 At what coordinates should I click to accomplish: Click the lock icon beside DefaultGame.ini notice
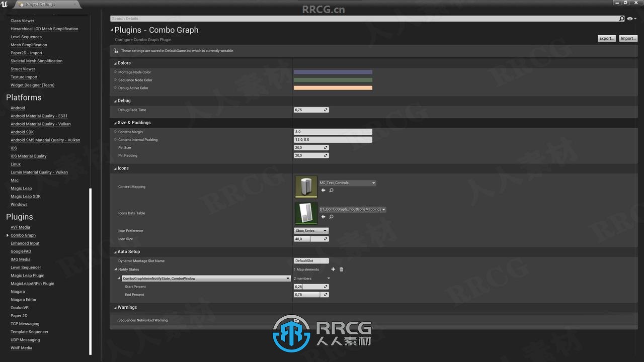[x=116, y=51]
